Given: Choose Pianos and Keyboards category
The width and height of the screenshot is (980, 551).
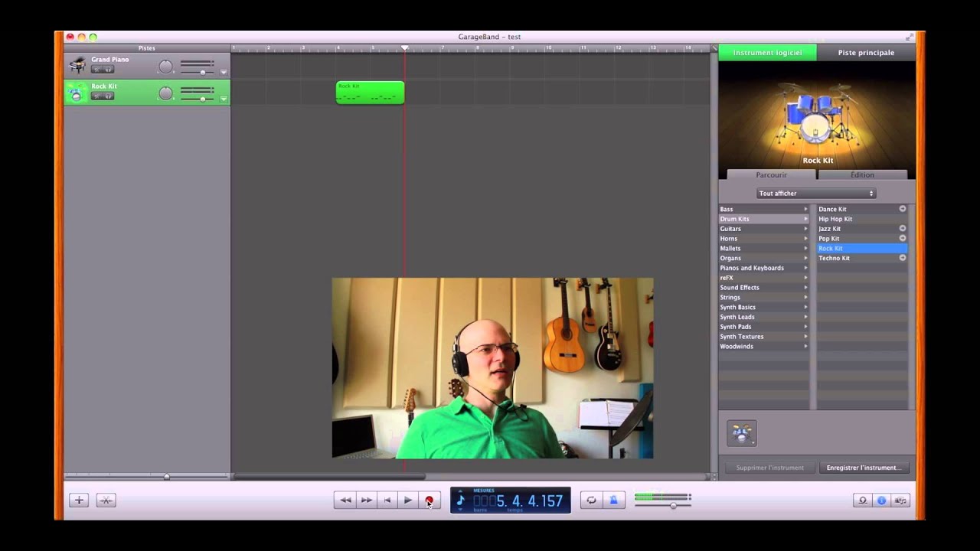Looking at the screenshot, I should point(763,268).
